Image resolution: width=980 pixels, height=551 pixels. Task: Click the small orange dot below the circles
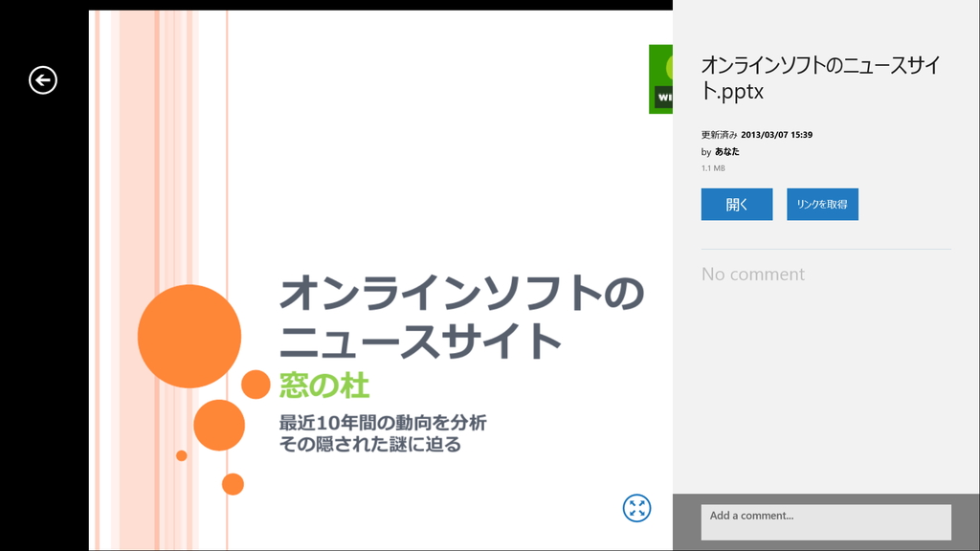(233, 482)
